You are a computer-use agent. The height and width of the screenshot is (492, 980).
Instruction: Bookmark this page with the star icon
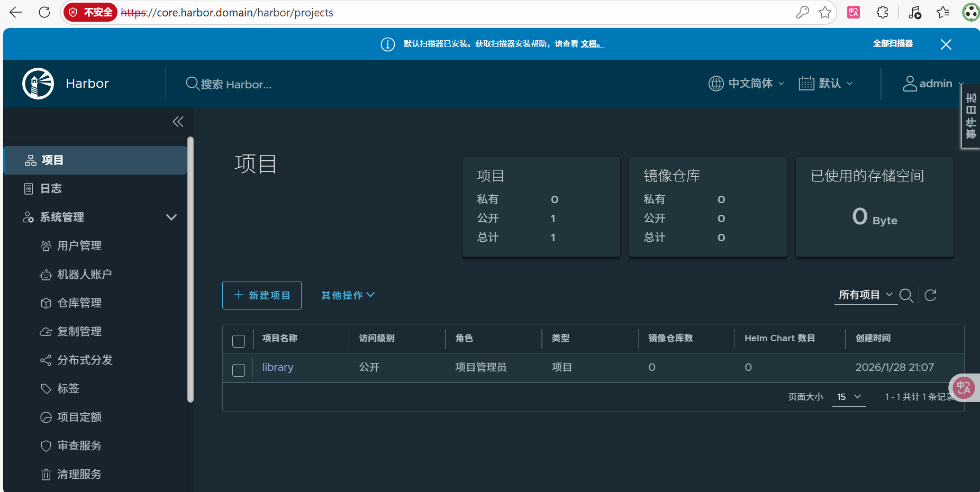[824, 12]
